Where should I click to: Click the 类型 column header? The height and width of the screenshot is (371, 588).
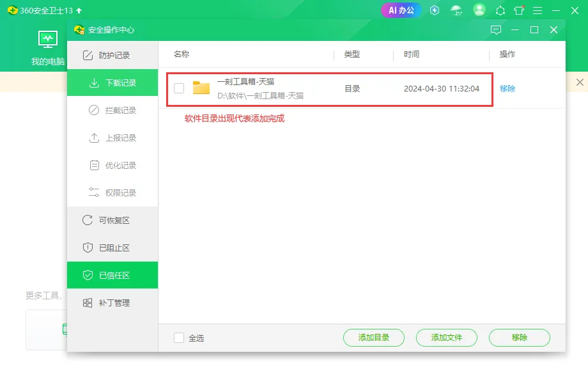(x=352, y=54)
